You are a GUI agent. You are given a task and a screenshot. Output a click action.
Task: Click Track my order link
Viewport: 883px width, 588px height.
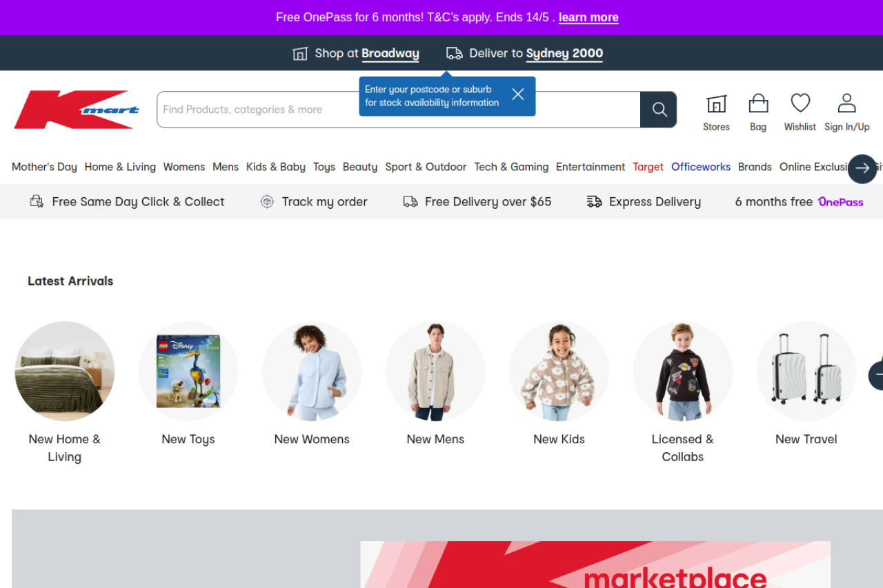324,201
